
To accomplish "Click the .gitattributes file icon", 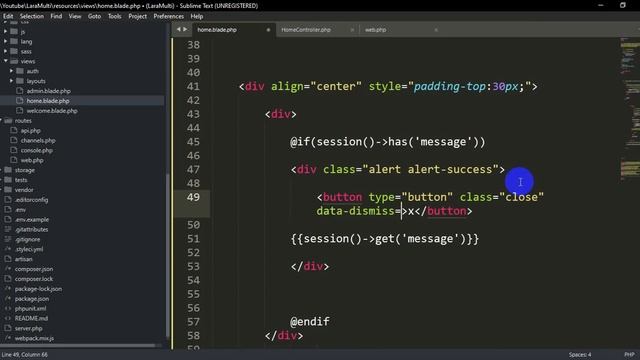I will tap(8, 229).
